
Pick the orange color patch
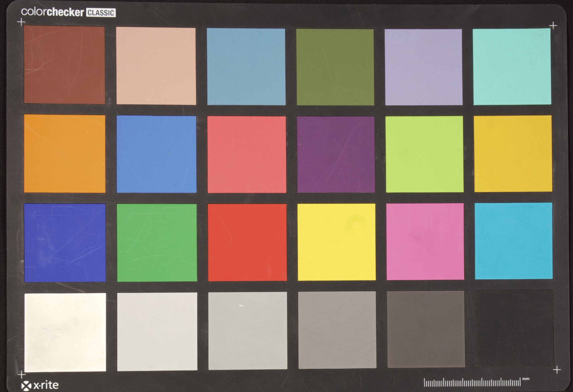65,153
